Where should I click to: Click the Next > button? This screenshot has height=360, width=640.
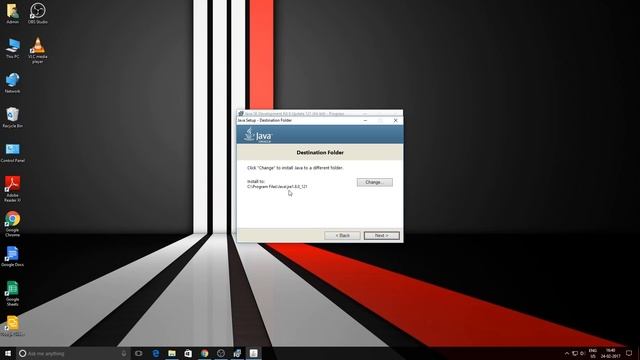382,236
